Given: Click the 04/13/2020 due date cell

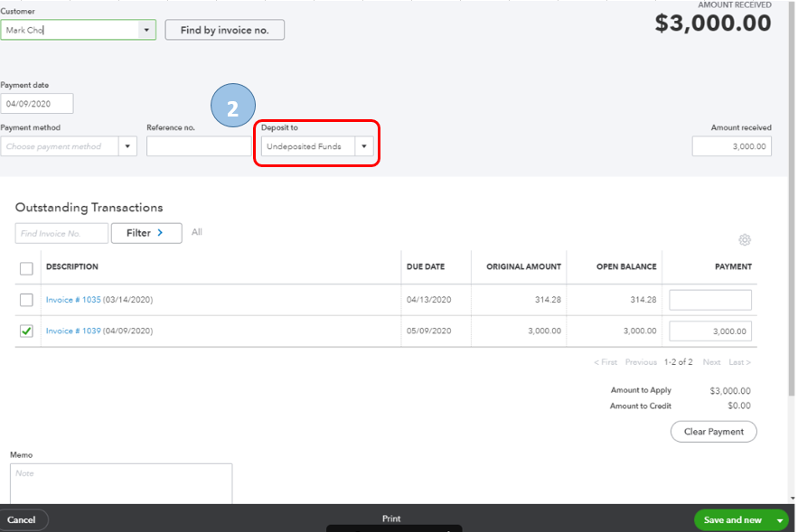Looking at the screenshot, I should 428,300.
